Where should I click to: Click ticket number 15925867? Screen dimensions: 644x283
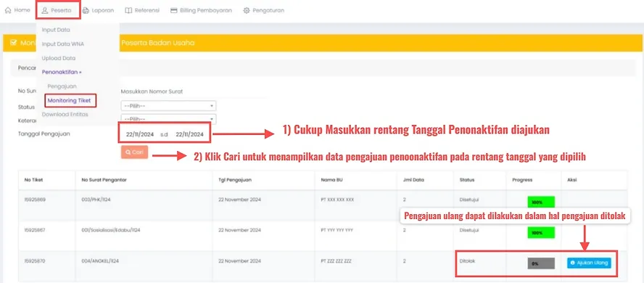[x=35, y=230]
